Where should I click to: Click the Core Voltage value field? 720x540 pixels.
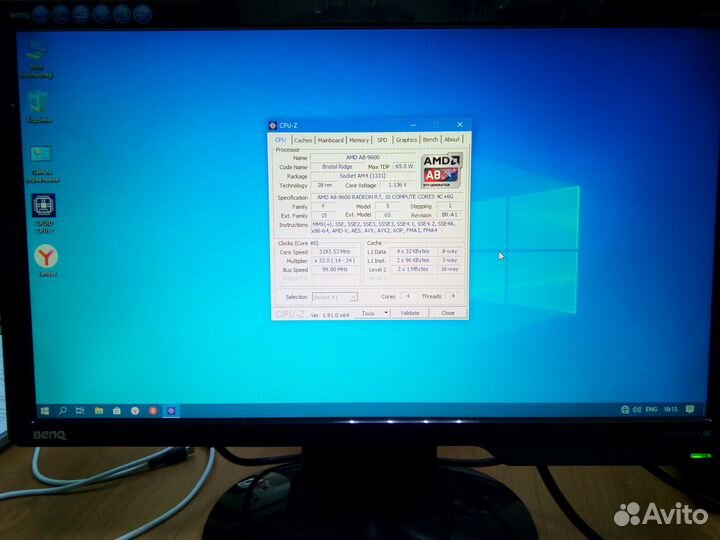pos(397,185)
